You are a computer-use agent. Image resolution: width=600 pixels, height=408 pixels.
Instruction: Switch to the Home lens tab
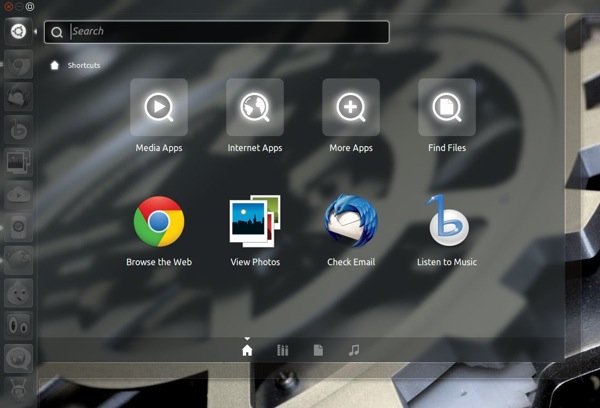[247, 350]
